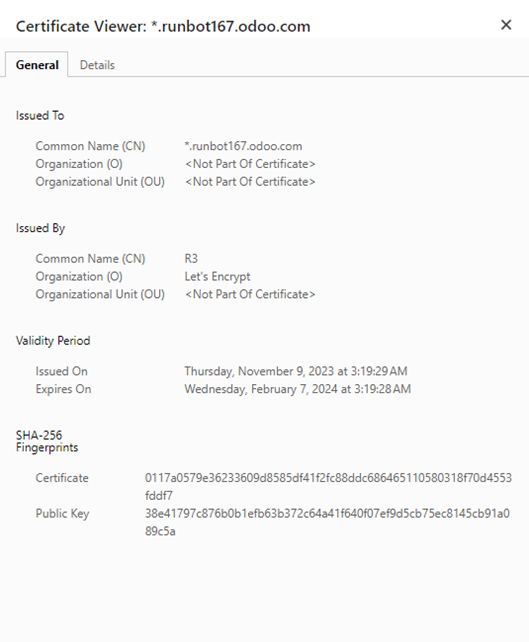Click the Certificate SHA-256 fingerprint hash
The height and width of the screenshot is (642, 529).
click(328, 486)
